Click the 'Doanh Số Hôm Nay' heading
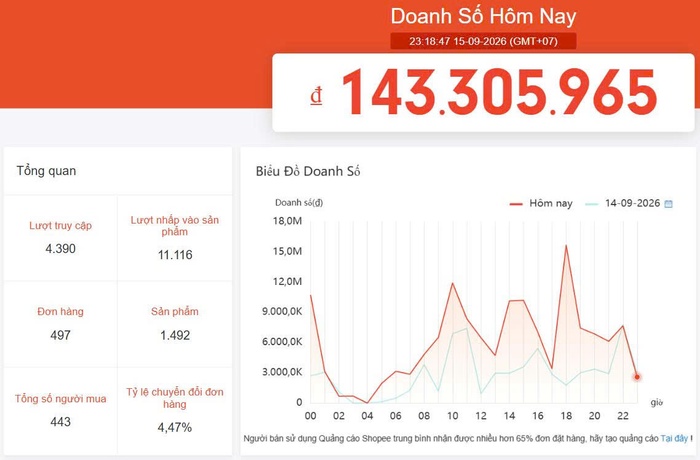700x460 pixels. click(483, 17)
